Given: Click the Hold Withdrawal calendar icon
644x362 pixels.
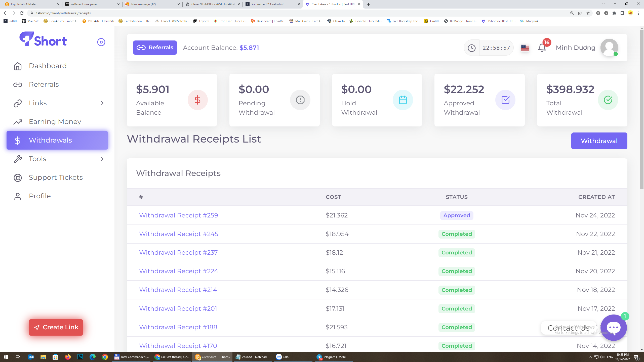Looking at the screenshot, I should click(403, 100).
